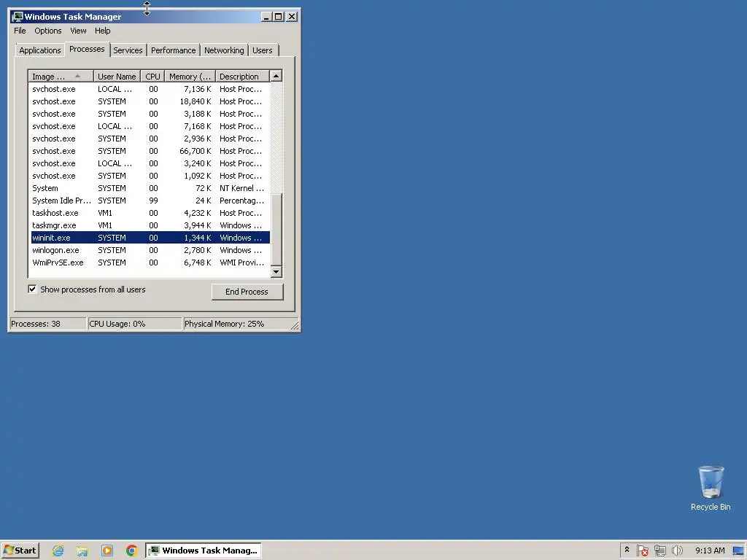Open Internet Explorer from the taskbar
The width and height of the screenshot is (747, 560).
58,551
